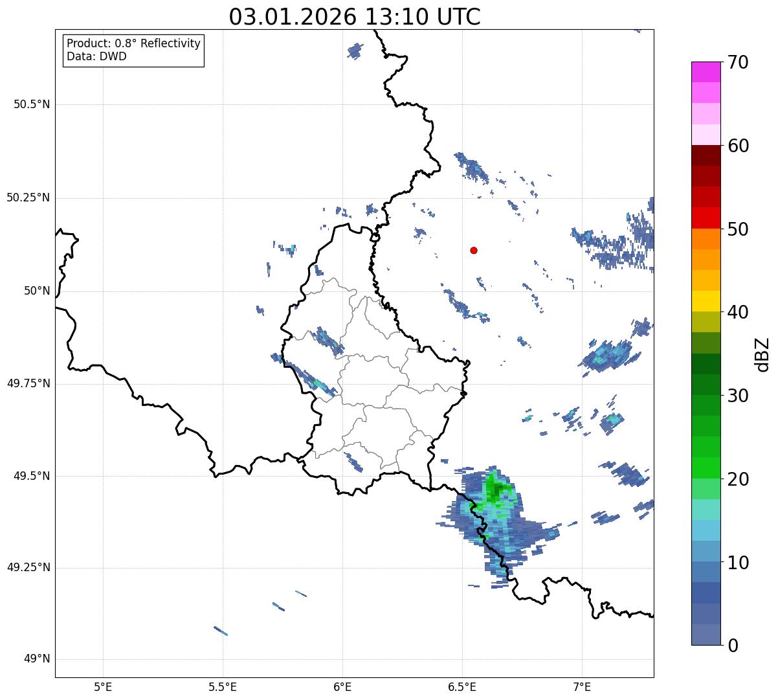Click the bright green 20 dBZ colorbar segment
The width and height of the screenshot is (778, 700).
pyautogui.click(x=706, y=468)
